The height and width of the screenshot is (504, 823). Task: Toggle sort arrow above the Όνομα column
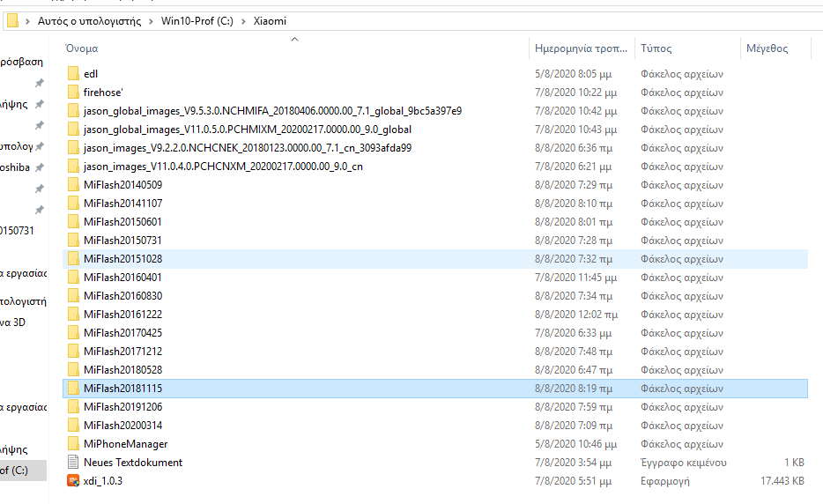coord(295,39)
